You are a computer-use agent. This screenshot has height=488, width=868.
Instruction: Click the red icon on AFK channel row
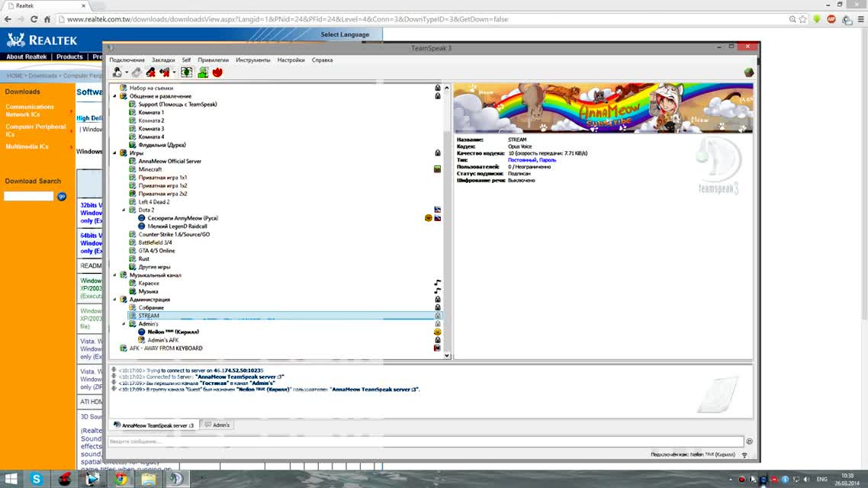tap(437, 348)
